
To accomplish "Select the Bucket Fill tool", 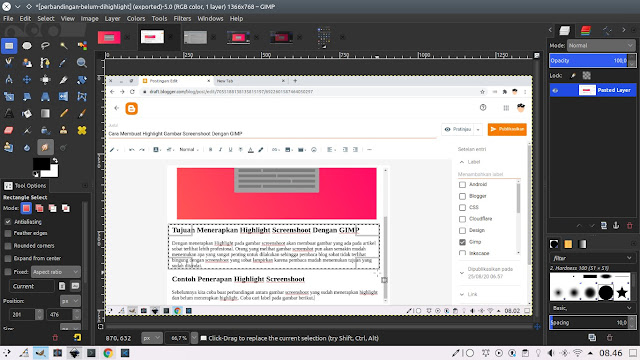I will click(x=27, y=113).
